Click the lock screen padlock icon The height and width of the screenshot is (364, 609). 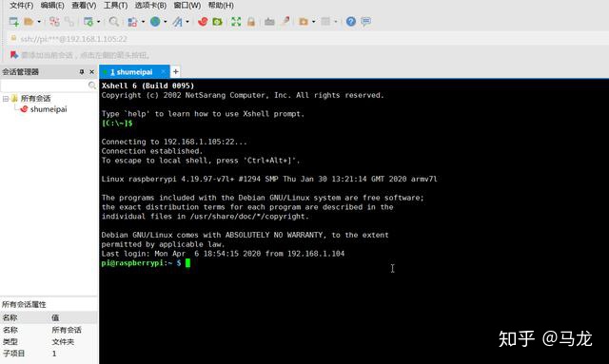(x=251, y=22)
